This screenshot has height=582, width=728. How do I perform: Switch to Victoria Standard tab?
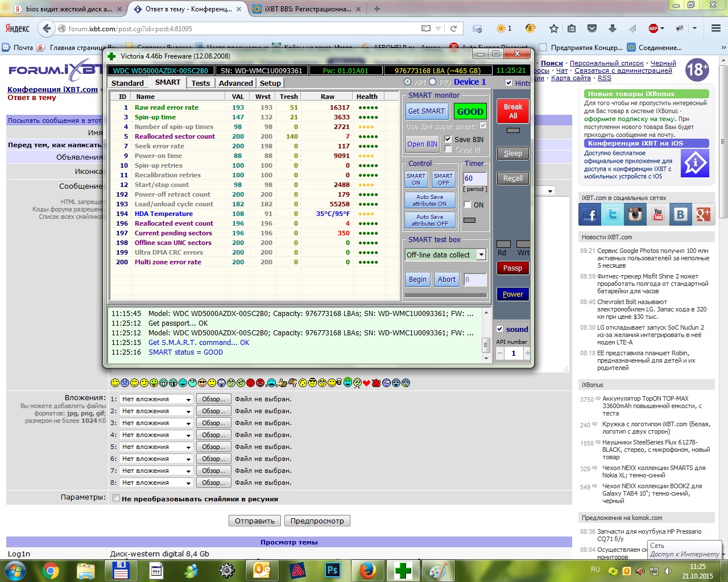click(x=127, y=83)
